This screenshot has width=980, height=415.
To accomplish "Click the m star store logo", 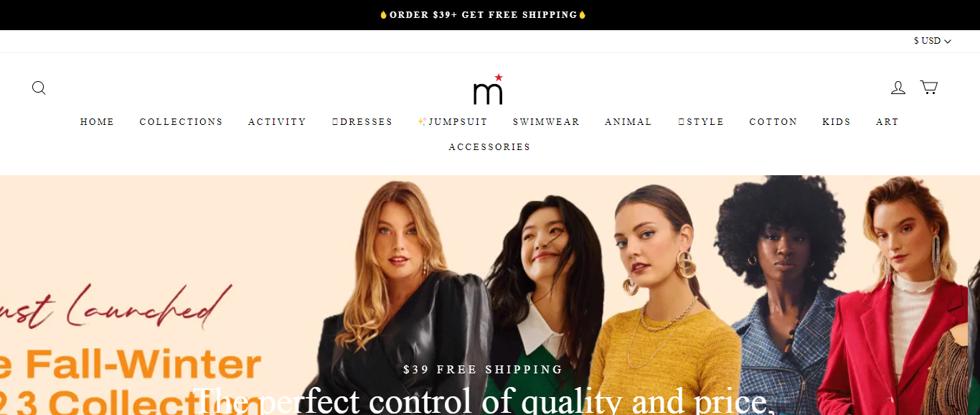I will [x=488, y=89].
